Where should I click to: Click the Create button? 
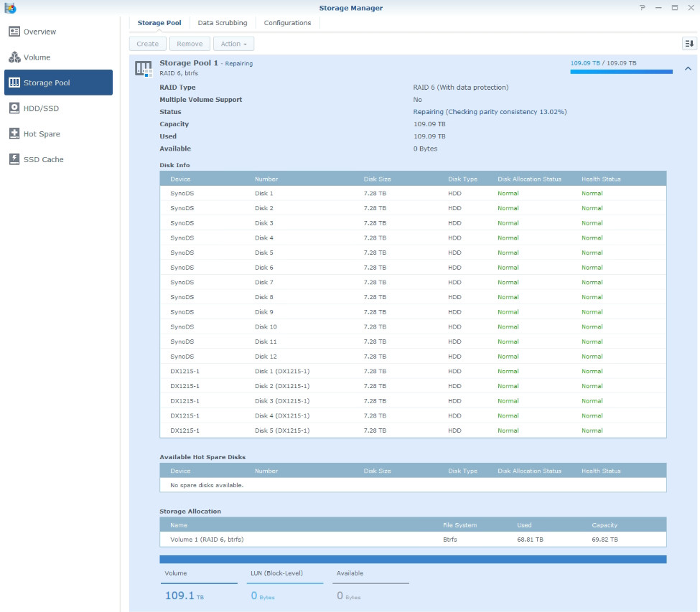147,43
